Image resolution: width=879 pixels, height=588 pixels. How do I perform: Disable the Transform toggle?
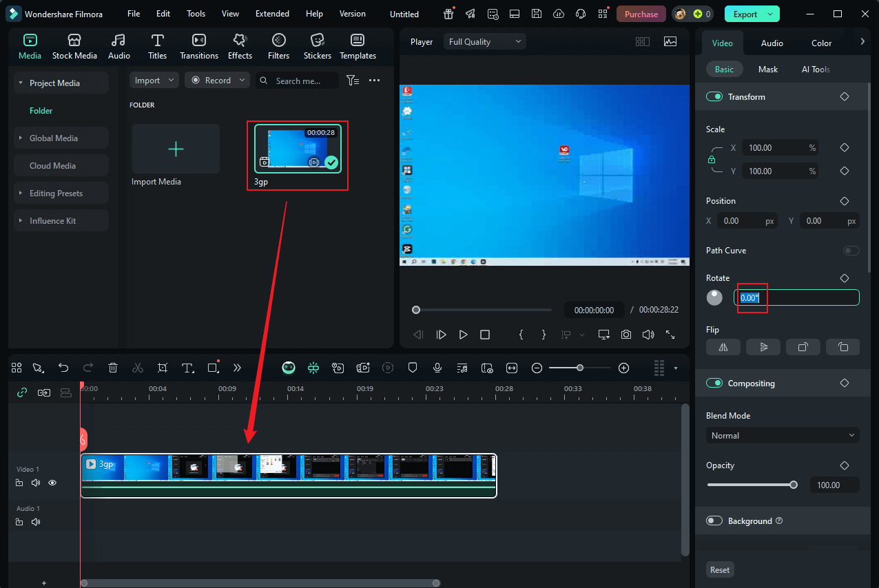coord(714,97)
